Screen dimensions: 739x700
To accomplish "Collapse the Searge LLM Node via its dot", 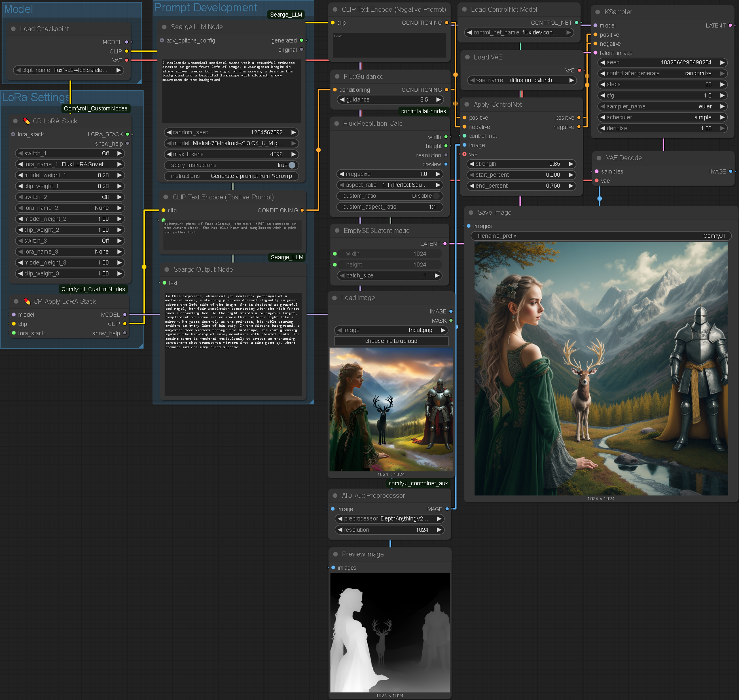I will click(x=164, y=27).
